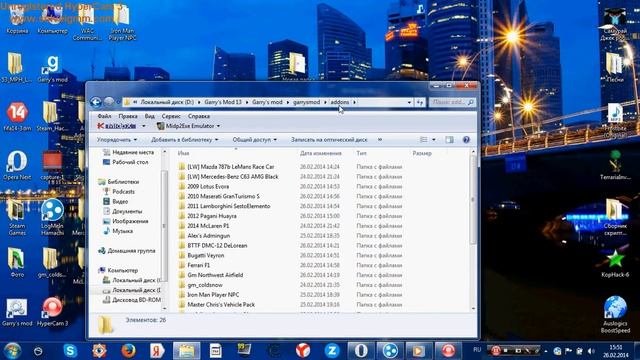
Task: Toggle the preview pane icon
Action: [x=449, y=140]
